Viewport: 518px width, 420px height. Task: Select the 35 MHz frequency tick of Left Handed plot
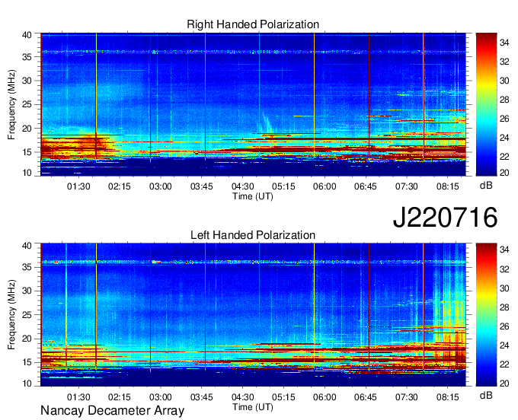[x=27, y=267]
